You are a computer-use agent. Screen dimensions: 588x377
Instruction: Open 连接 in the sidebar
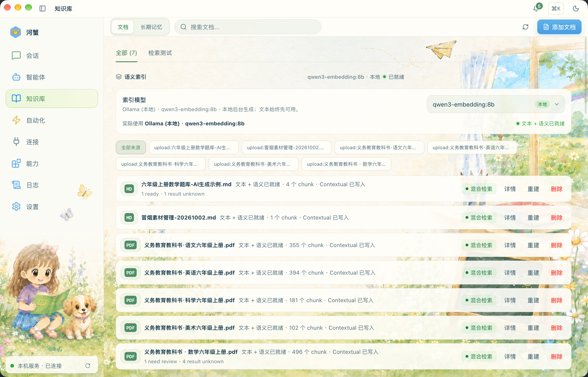[x=52, y=142]
